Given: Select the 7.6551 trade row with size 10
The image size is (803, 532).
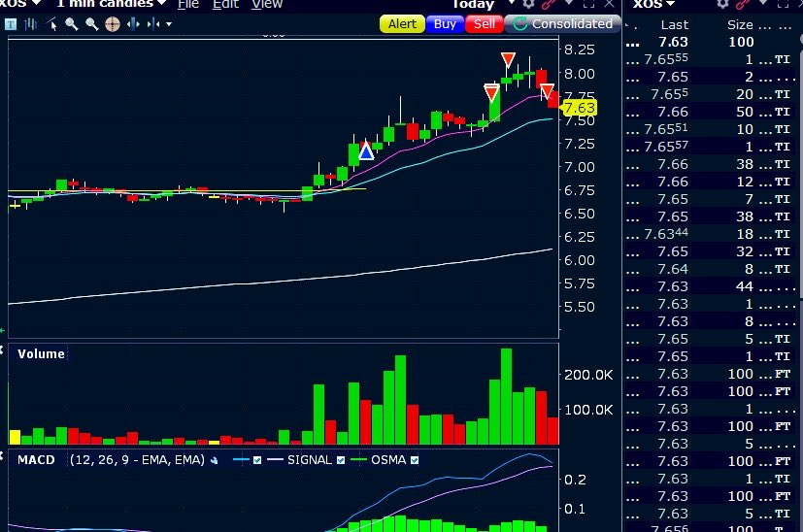Looking at the screenshot, I should pos(711,129).
